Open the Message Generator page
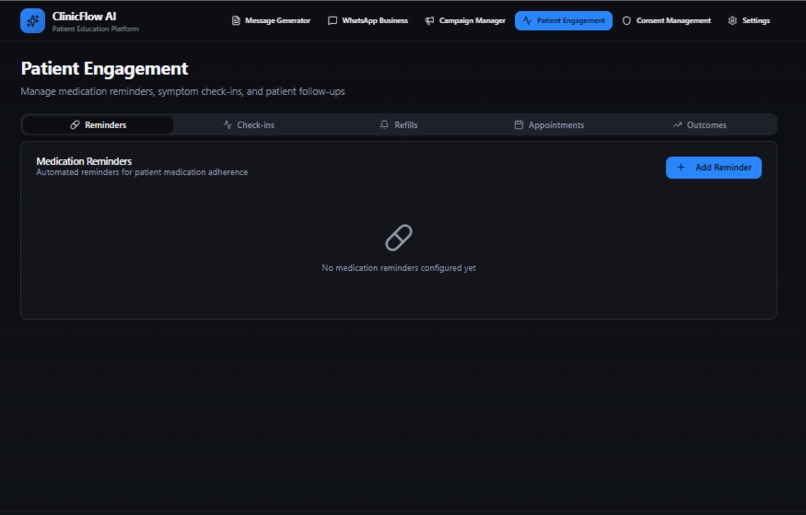The image size is (806, 515). (x=271, y=21)
